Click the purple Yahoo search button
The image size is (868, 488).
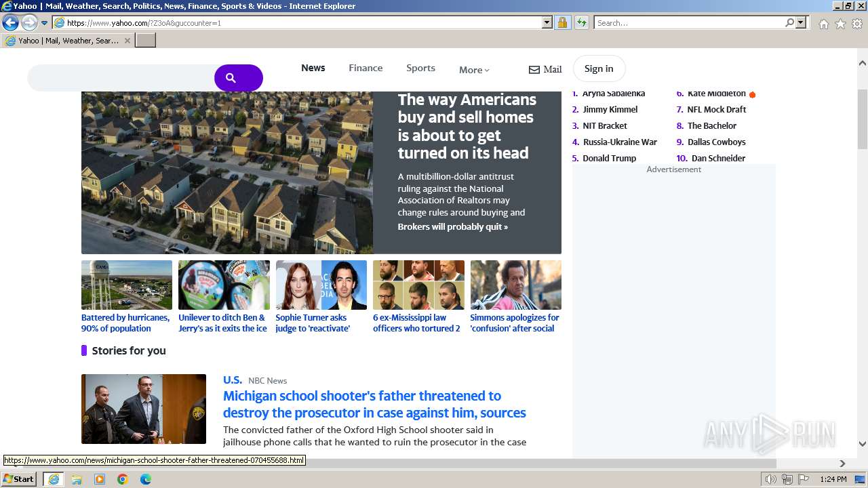(x=238, y=78)
